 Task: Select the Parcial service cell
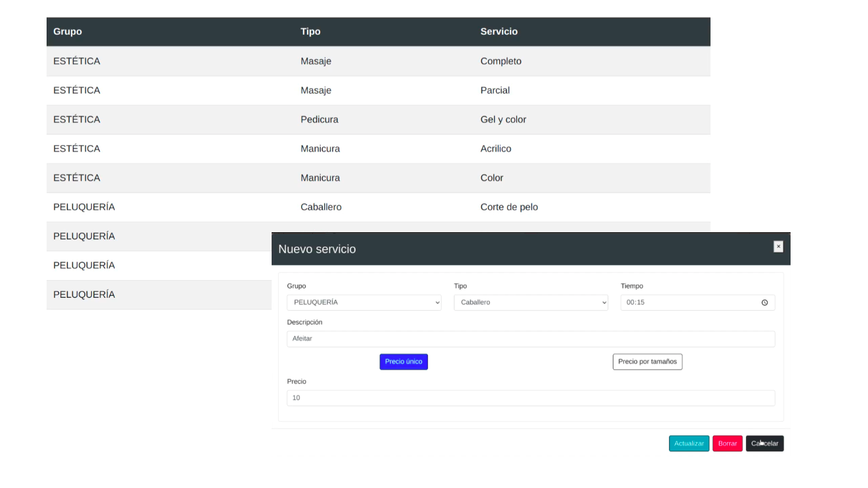[x=495, y=91]
